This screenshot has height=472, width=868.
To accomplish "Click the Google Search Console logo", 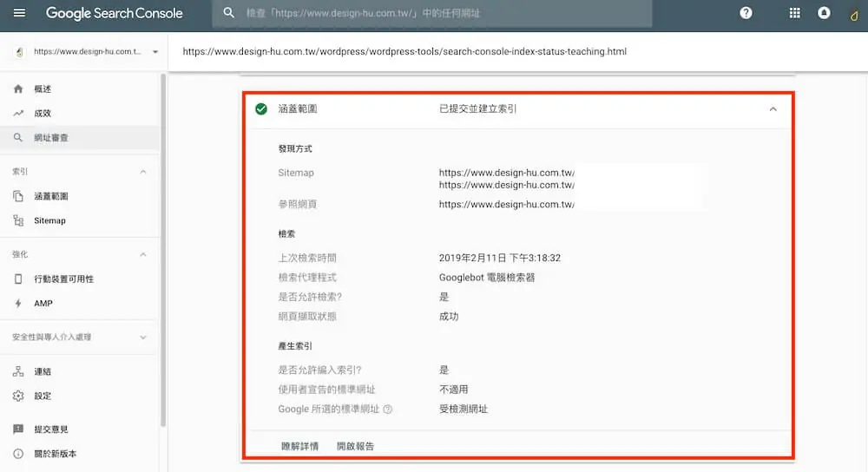I will click(x=114, y=13).
